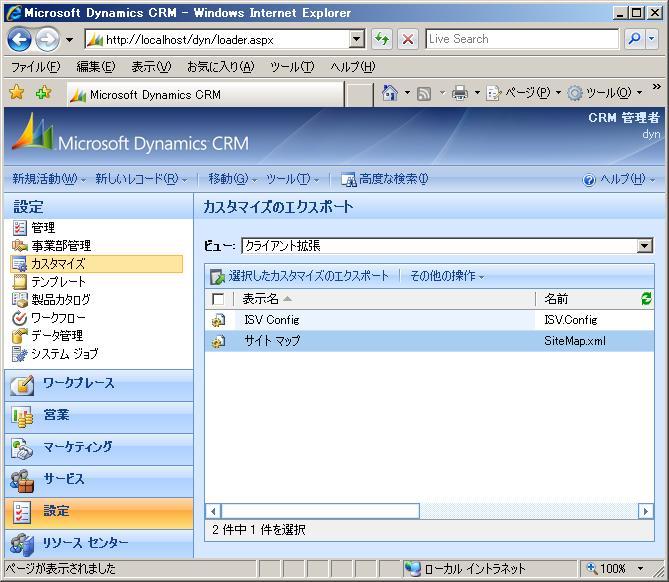Click the export selected customizations icon
This screenshot has width=669, height=582.
217,276
